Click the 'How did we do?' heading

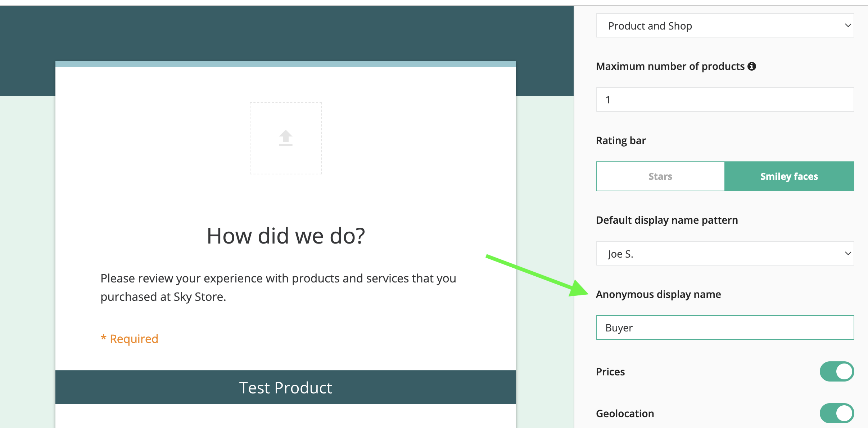coord(286,236)
